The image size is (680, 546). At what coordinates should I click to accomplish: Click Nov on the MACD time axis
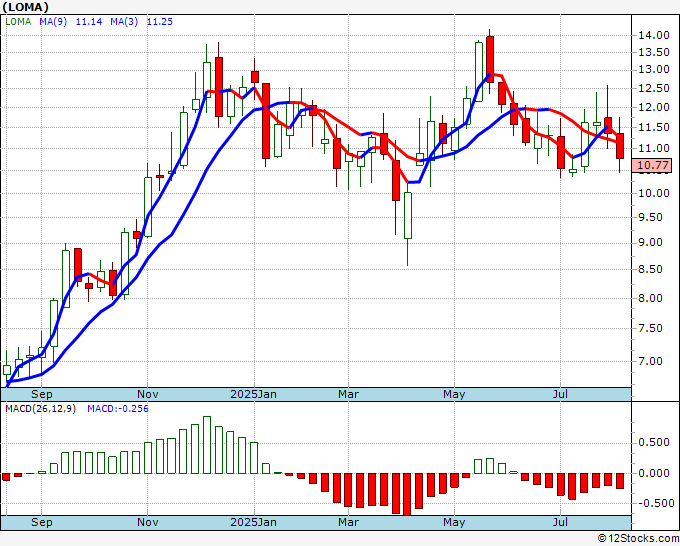(x=147, y=522)
